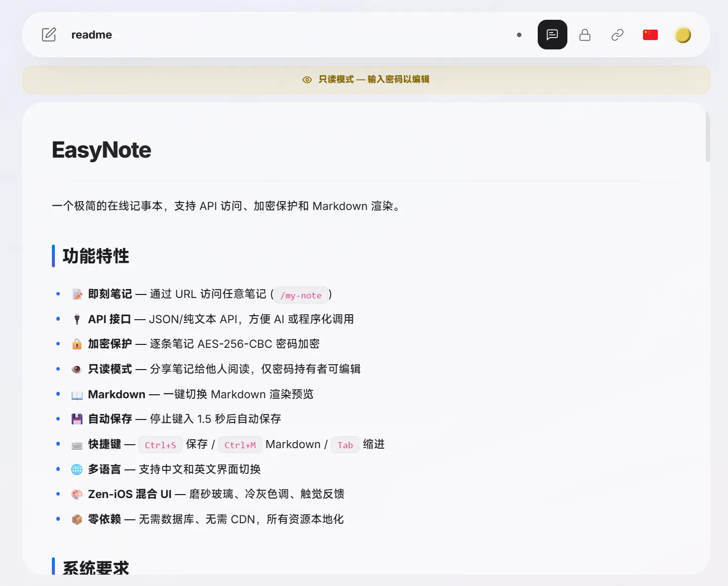Click the eye icon in read-only banner

(x=307, y=80)
